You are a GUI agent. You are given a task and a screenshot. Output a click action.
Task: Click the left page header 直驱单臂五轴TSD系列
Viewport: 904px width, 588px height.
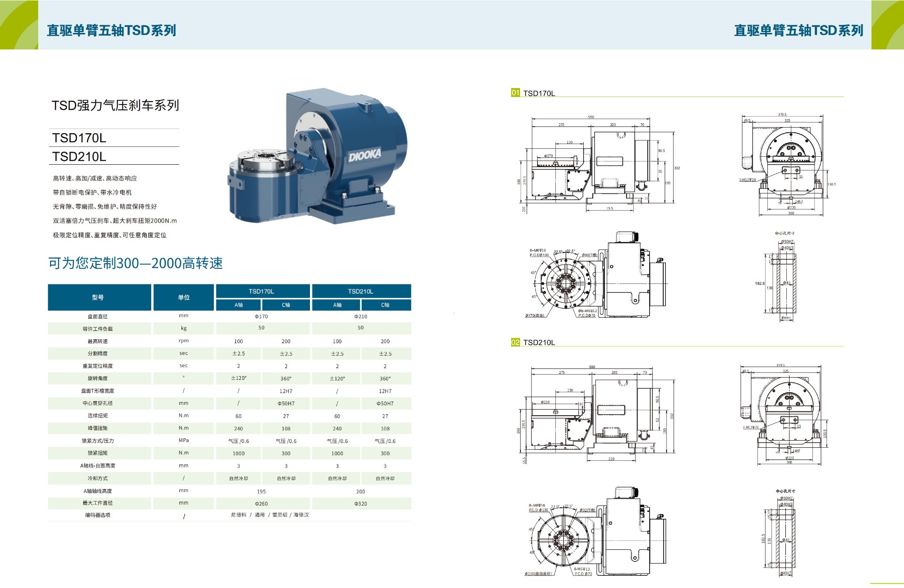(111, 31)
